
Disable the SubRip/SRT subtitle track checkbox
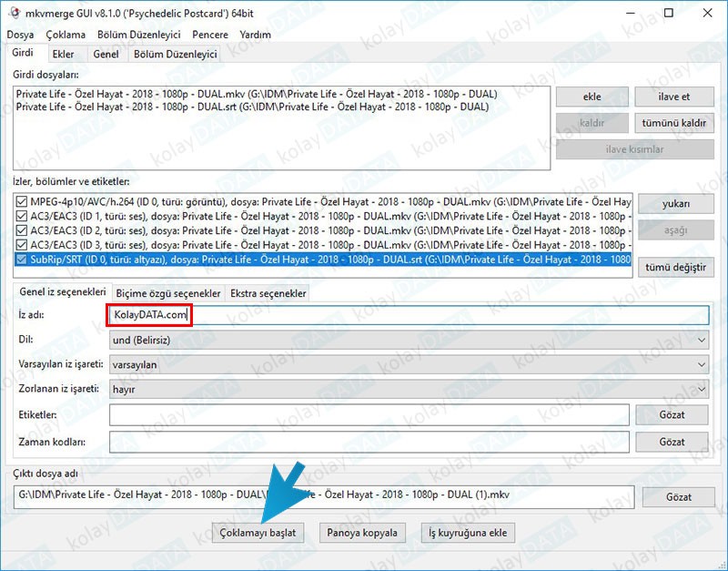(x=22, y=260)
